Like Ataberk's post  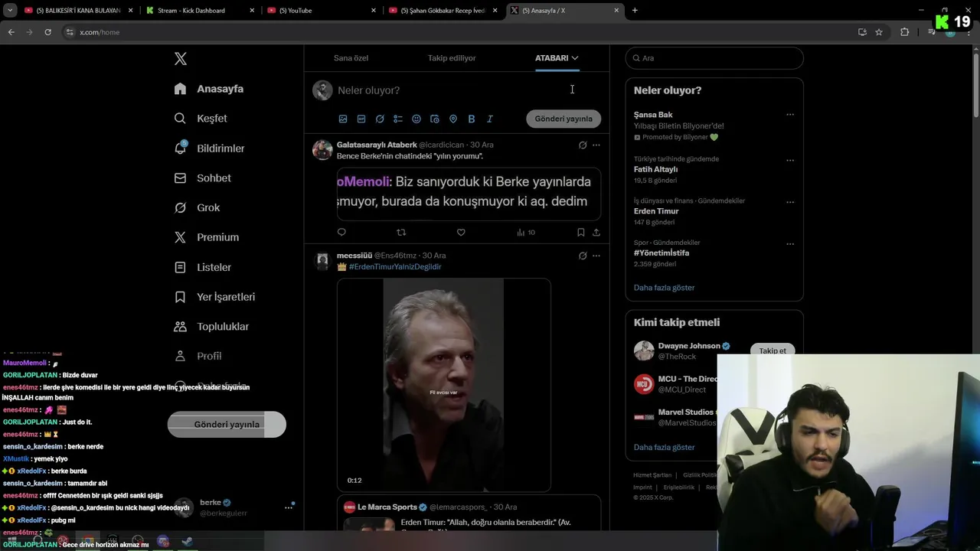tap(461, 232)
